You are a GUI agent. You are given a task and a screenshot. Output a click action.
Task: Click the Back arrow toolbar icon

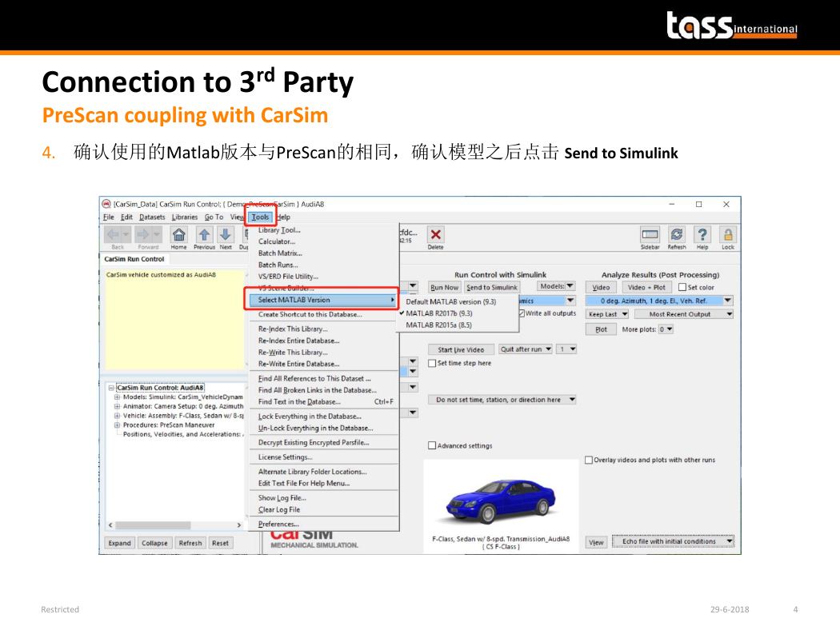[118, 235]
